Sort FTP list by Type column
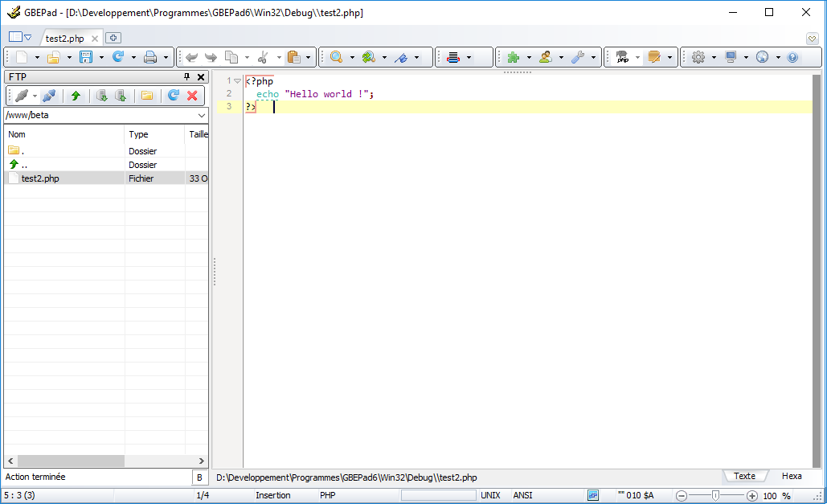Image resolution: width=827 pixels, height=504 pixels. [x=154, y=134]
